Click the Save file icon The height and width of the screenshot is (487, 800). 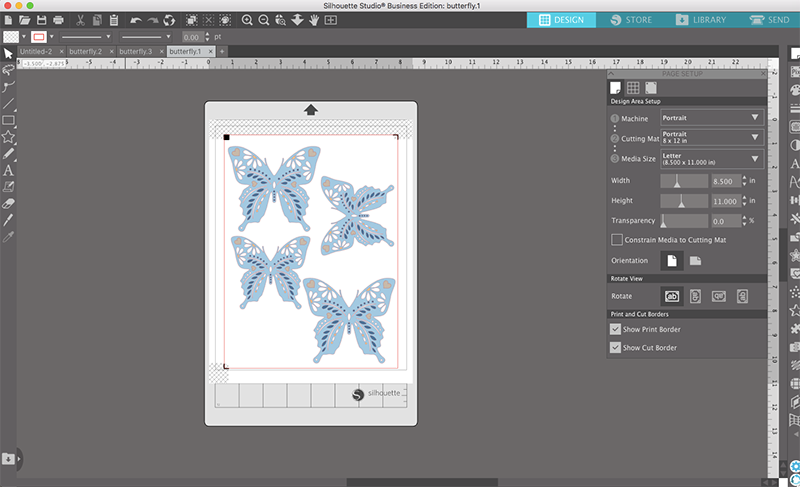tap(41, 19)
